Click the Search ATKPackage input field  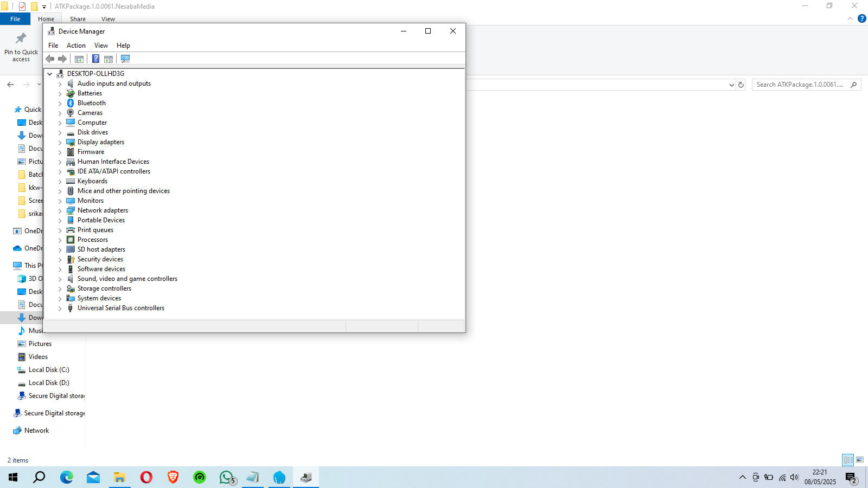(800, 85)
